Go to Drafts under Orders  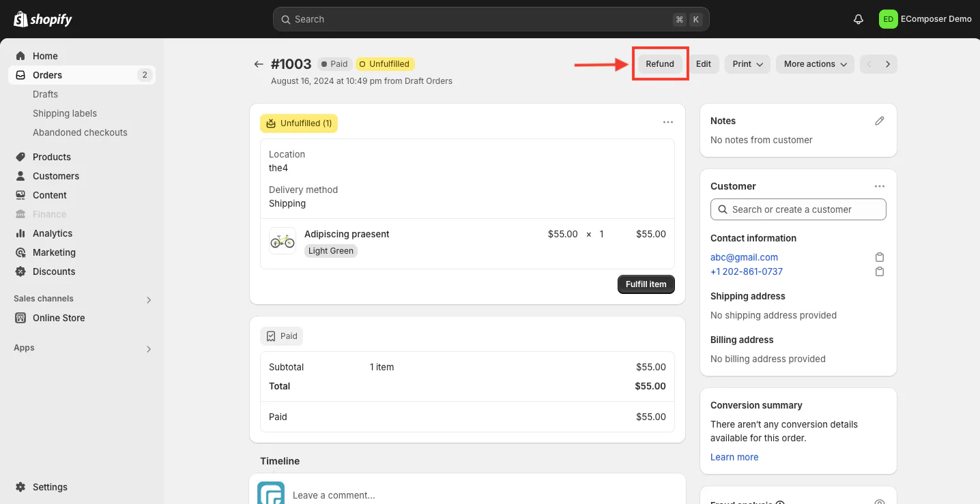point(45,94)
